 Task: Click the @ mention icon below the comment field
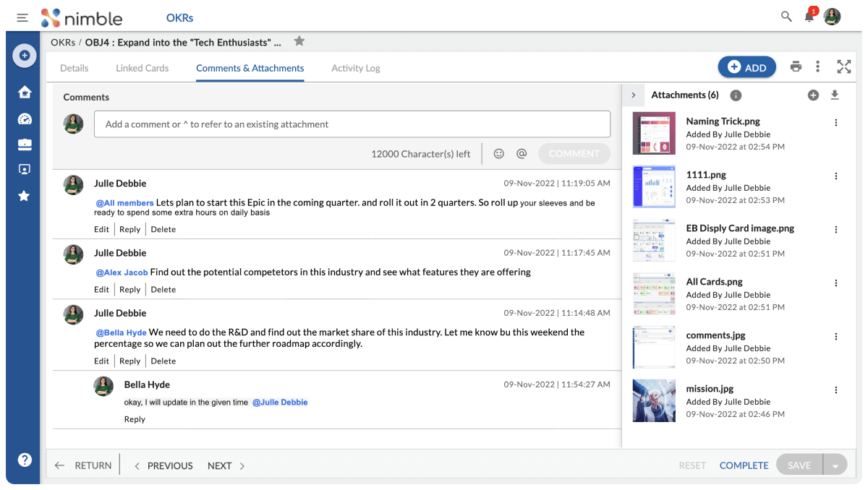[x=522, y=153]
